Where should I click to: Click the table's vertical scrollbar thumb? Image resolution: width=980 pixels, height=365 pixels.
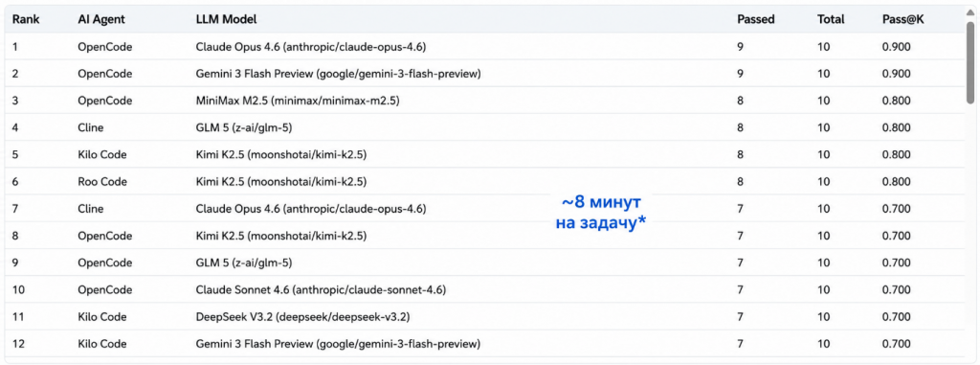tap(970, 62)
